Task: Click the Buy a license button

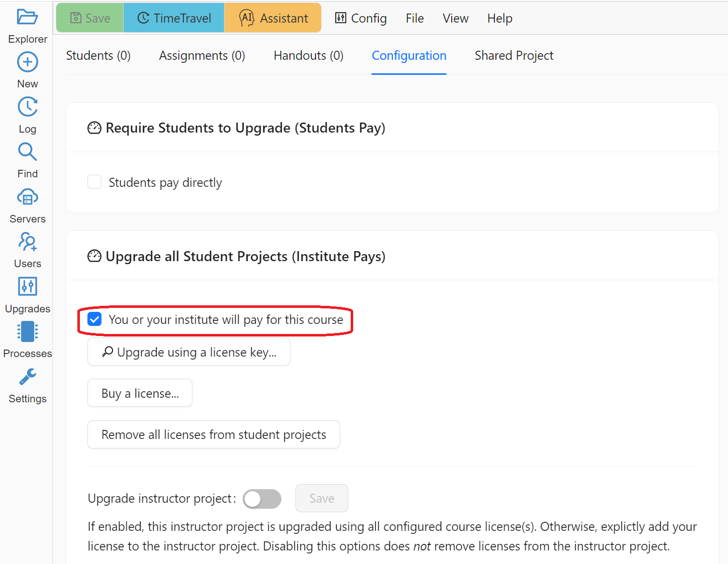Action: tap(140, 393)
